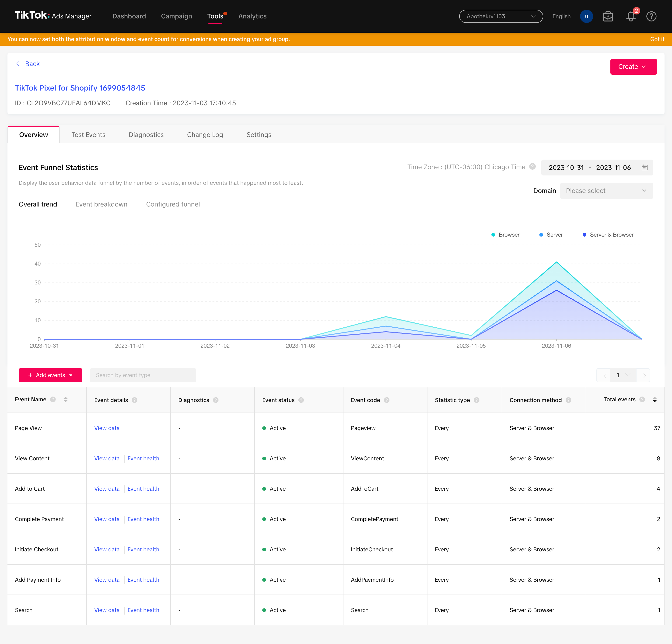Switch to the Settings tab

(259, 135)
